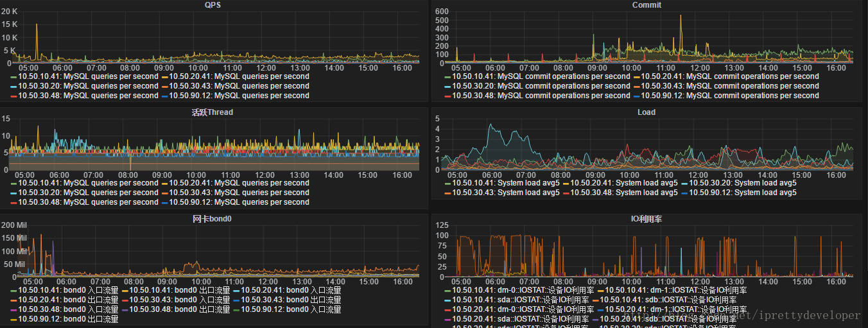Toggle 10.50.20.41 dm-1 IOSTAT series
Viewport: 868px width, 328px height.
pyautogui.click(x=672, y=309)
